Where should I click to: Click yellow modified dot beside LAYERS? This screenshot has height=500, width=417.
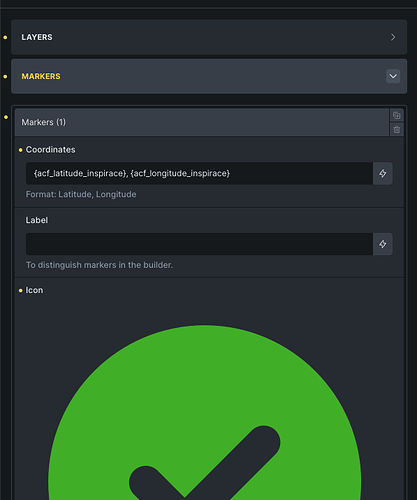point(5,37)
